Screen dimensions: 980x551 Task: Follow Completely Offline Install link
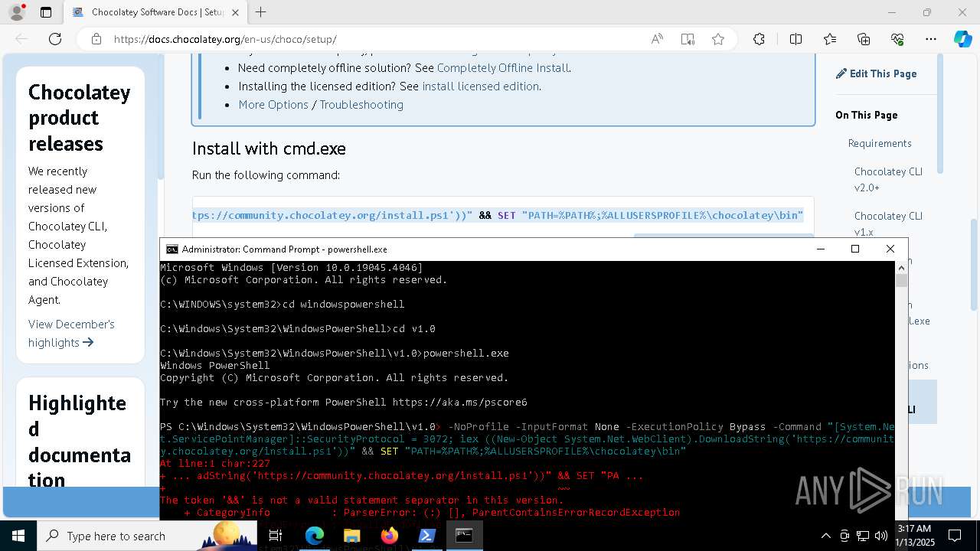(x=503, y=67)
